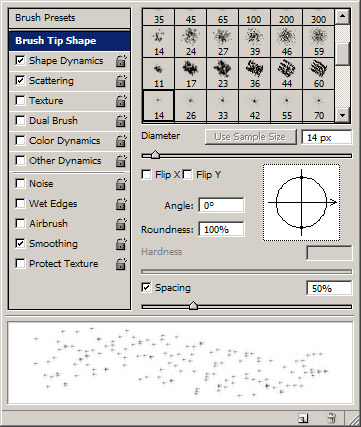Toggle the lock icon for Other Dynamics
This screenshot has height=427, width=361.
click(x=121, y=161)
